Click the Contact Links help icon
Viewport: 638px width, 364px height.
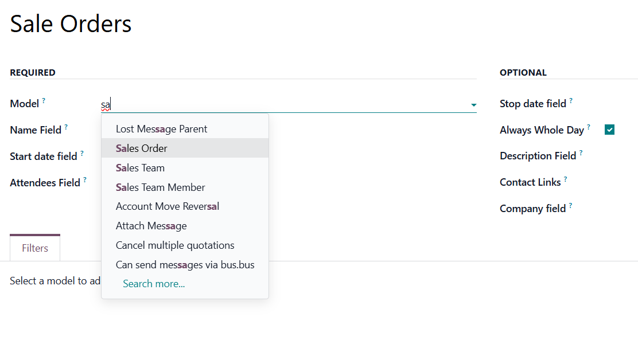pyautogui.click(x=565, y=179)
